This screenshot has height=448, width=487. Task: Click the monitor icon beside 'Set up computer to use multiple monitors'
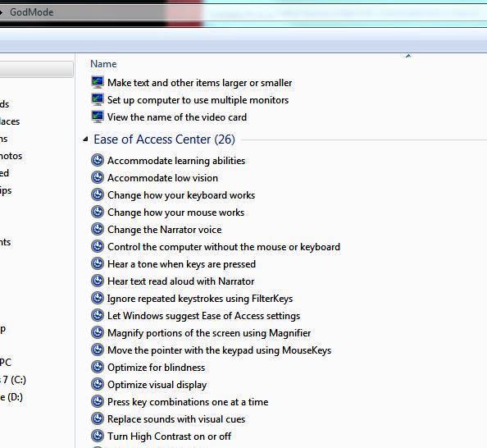point(98,99)
